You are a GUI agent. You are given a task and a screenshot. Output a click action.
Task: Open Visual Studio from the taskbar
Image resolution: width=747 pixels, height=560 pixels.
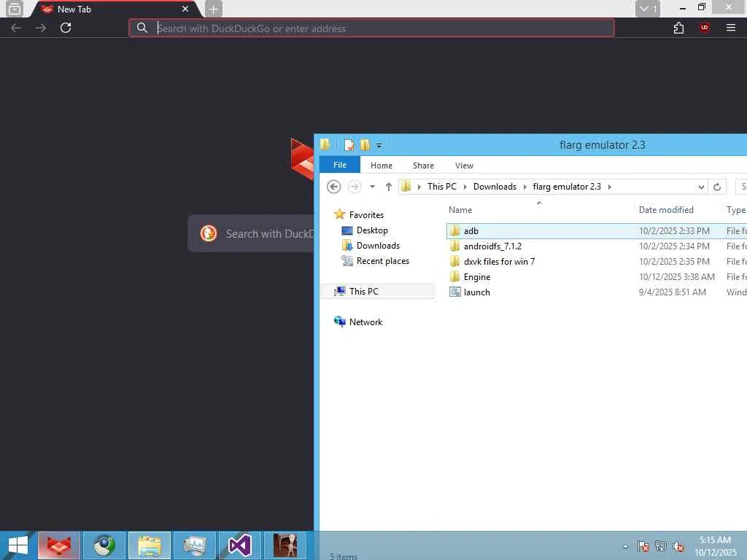coord(239,545)
